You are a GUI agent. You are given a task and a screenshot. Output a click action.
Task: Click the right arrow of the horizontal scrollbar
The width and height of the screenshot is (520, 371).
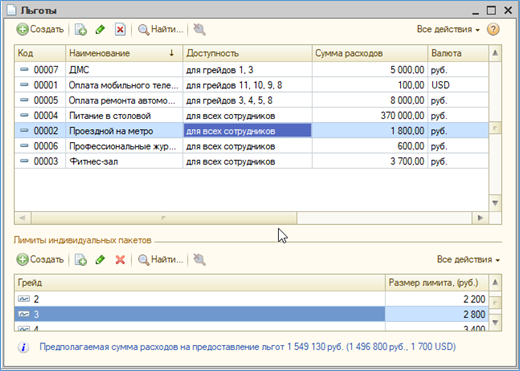point(480,218)
